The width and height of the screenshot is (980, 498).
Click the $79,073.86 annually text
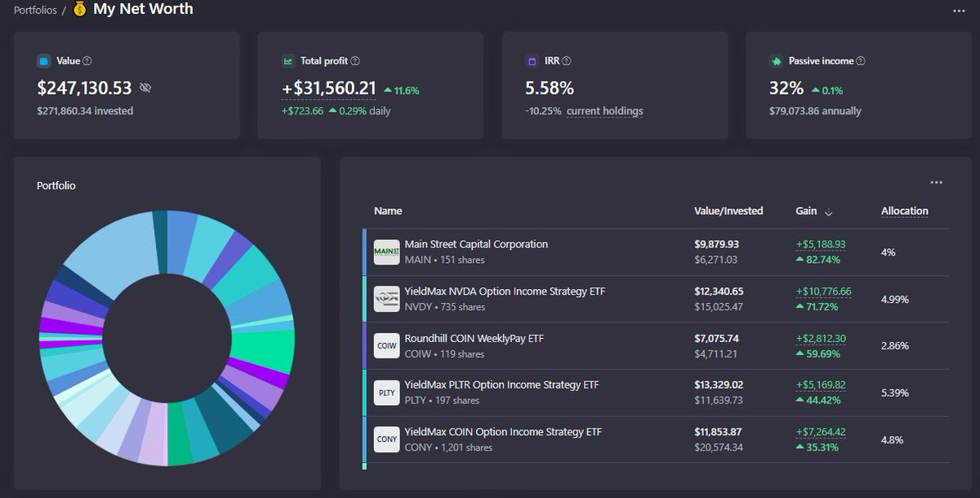[815, 111]
